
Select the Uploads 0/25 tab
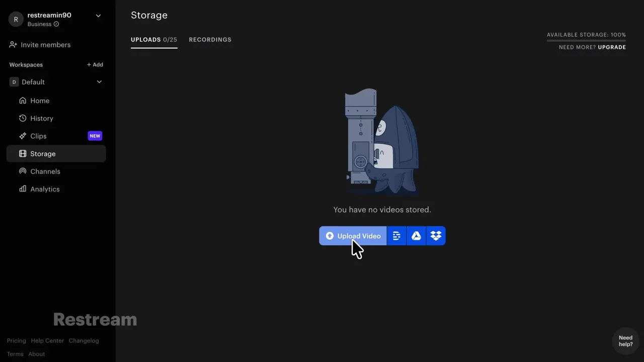154,40
